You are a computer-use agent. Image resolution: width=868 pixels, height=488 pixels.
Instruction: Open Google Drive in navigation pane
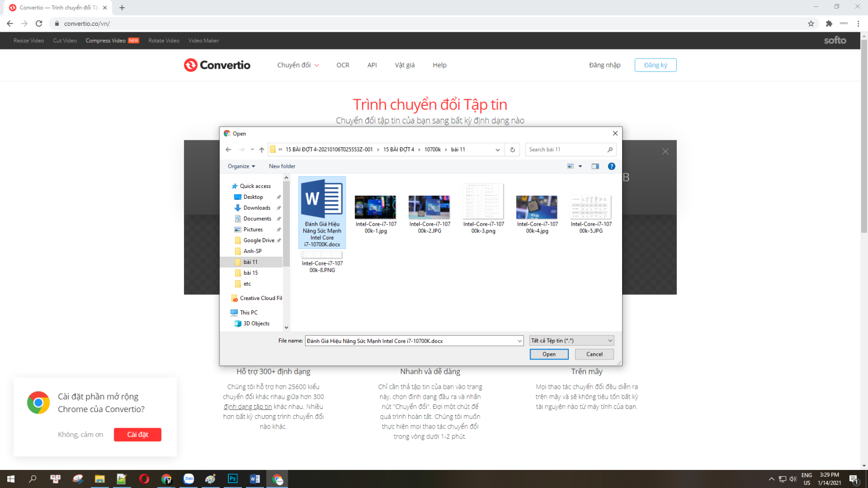pyautogui.click(x=259, y=240)
